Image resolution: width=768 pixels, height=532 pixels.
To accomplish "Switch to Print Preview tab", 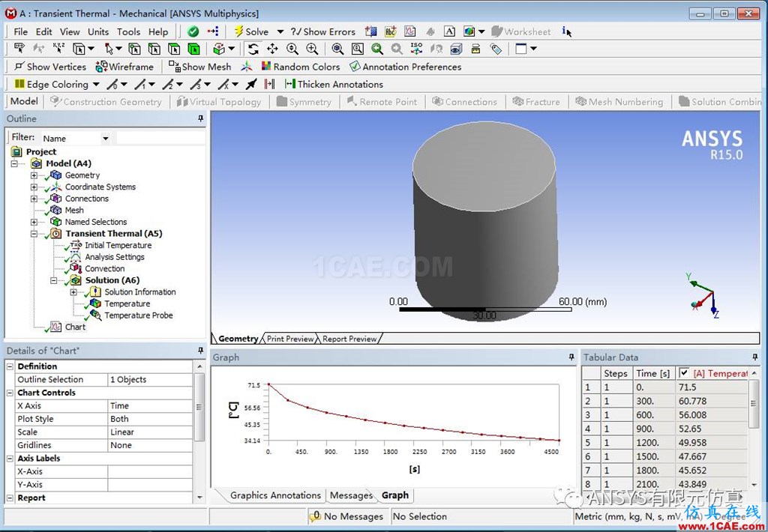I will pos(290,339).
